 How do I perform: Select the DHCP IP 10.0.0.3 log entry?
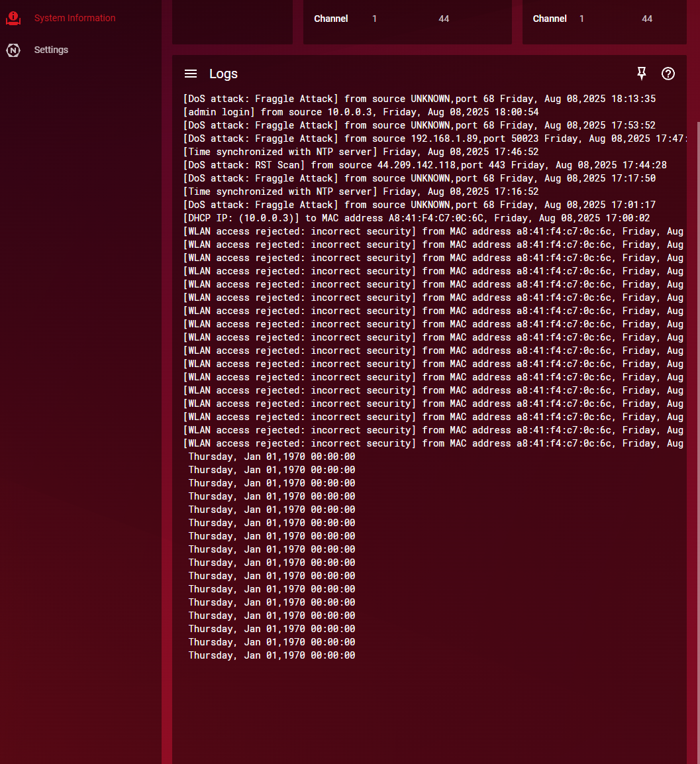[417, 218]
